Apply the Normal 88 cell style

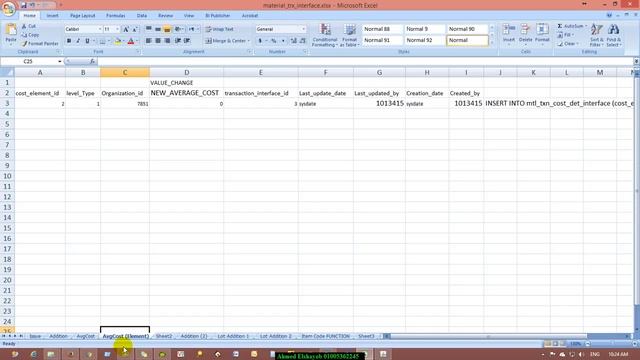382,29
